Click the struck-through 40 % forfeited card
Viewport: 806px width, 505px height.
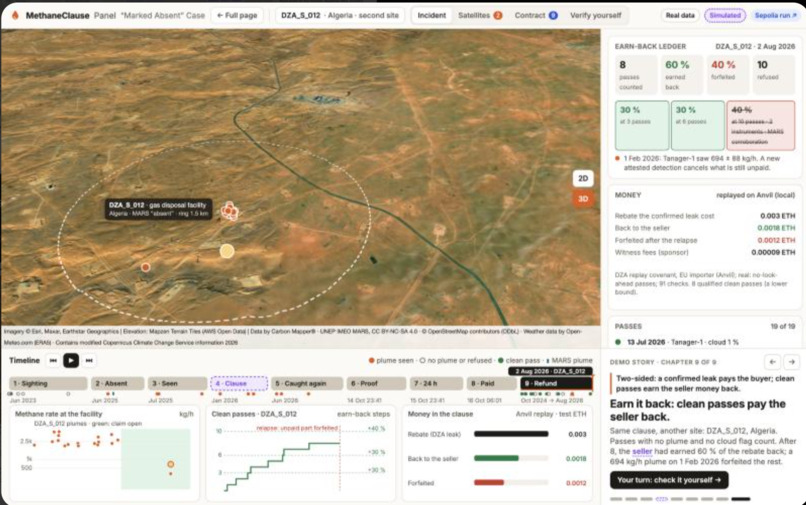pyautogui.click(x=760, y=125)
